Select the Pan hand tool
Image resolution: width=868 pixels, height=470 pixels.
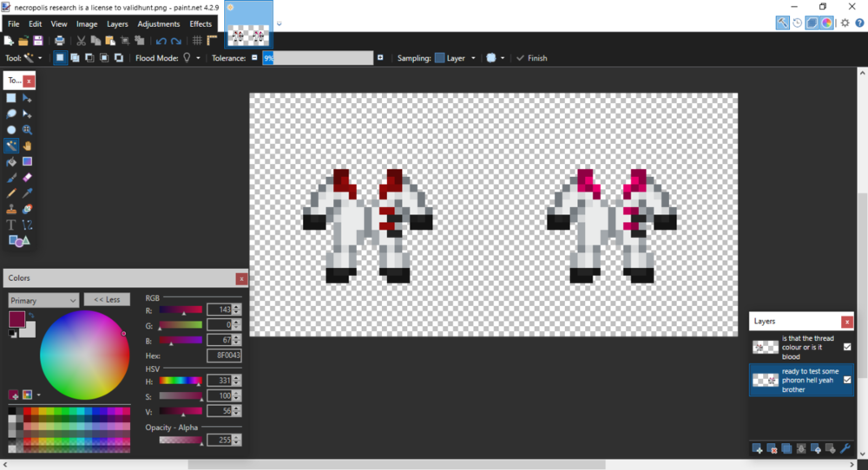27,146
